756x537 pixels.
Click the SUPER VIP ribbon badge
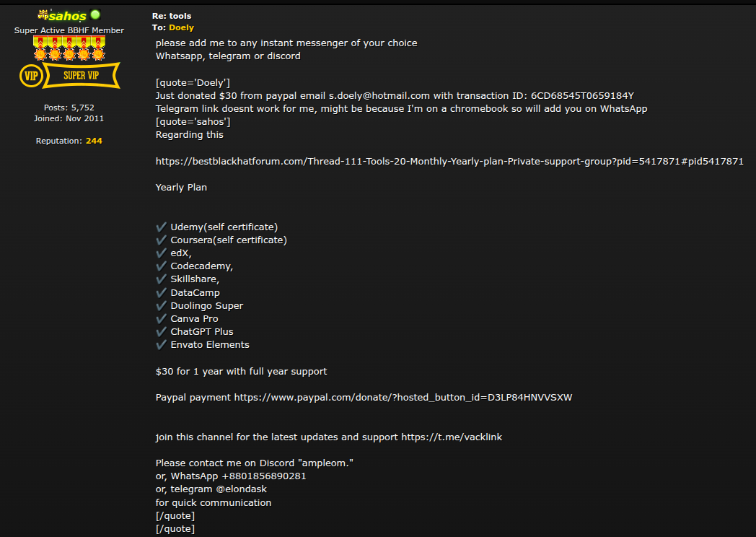coord(81,75)
